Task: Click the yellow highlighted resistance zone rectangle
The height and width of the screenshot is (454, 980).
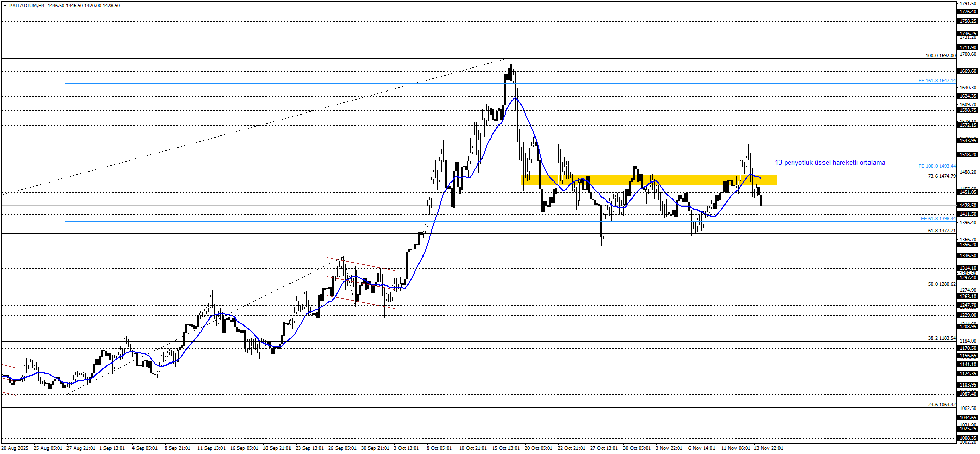Action: [x=649, y=179]
